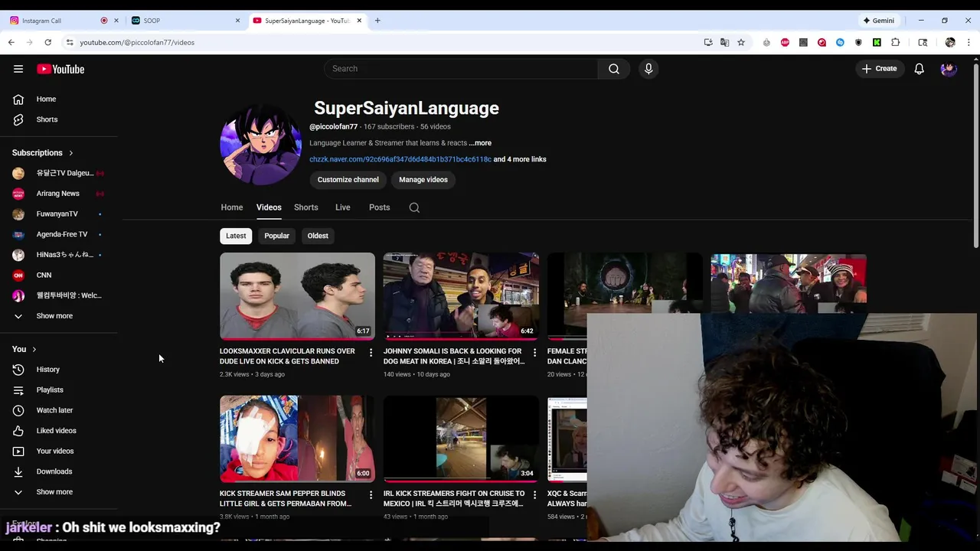This screenshot has width=980, height=551.
Task: Click the page vertical scrollbar
Action: pos(975,157)
